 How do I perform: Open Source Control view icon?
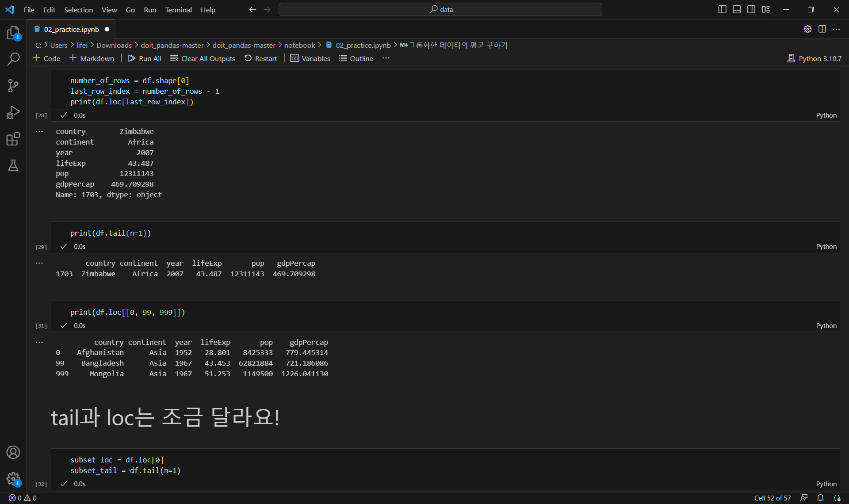pyautogui.click(x=13, y=86)
